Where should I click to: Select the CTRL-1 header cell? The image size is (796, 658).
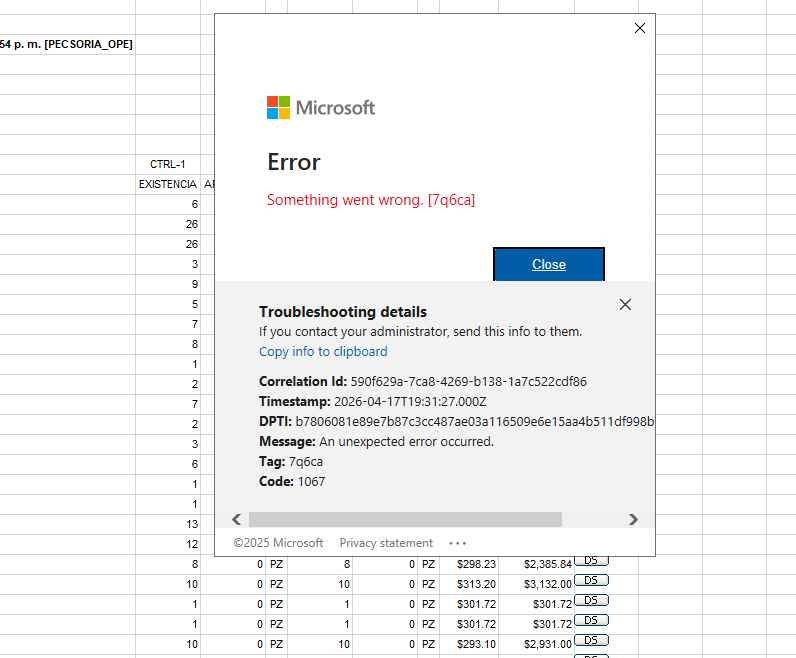coord(167,164)
